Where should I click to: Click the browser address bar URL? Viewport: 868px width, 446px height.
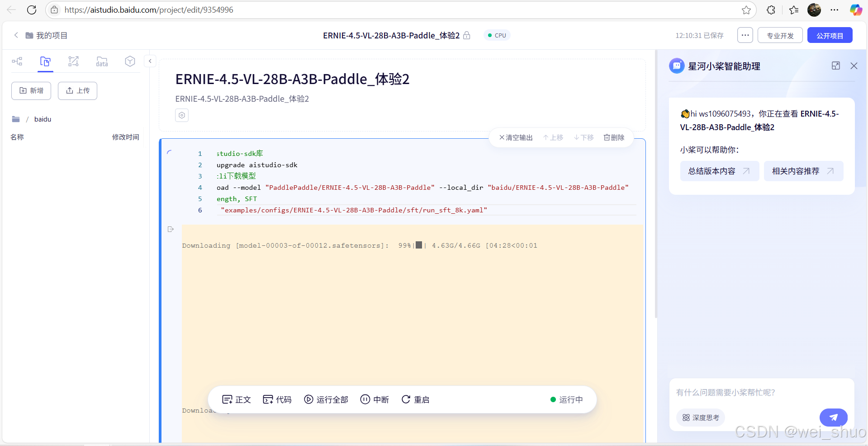click(x=149, y=10)
